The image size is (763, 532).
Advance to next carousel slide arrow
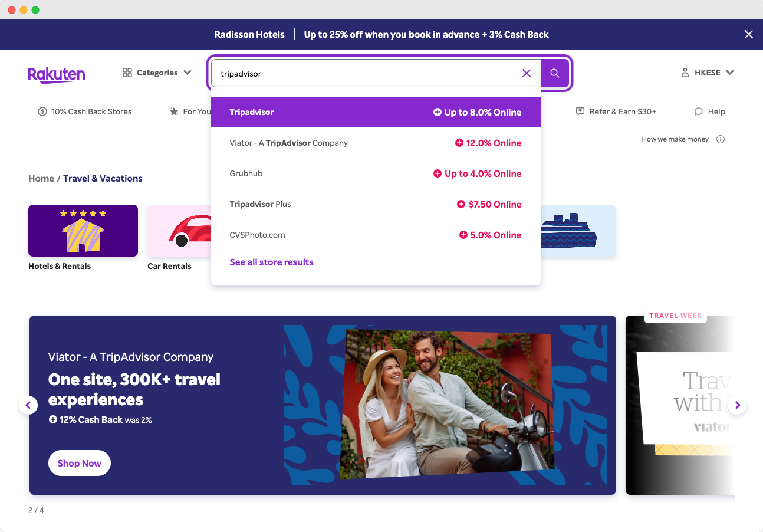coord(737,405)
